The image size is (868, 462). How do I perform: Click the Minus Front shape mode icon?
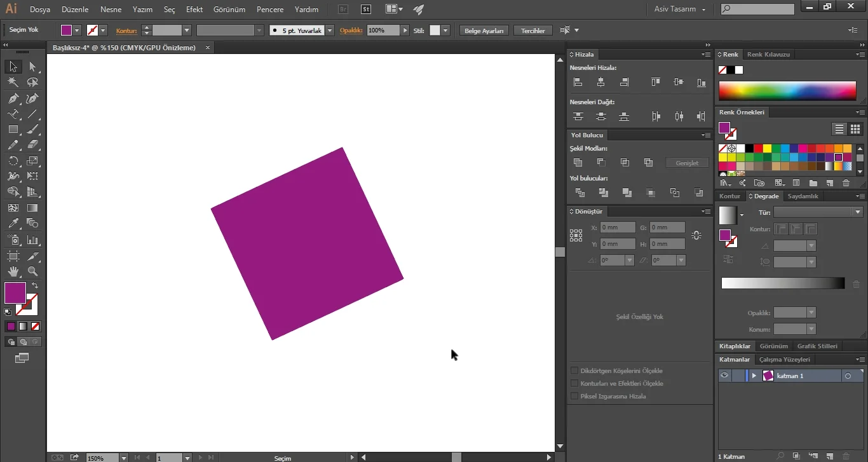[601, 163]
